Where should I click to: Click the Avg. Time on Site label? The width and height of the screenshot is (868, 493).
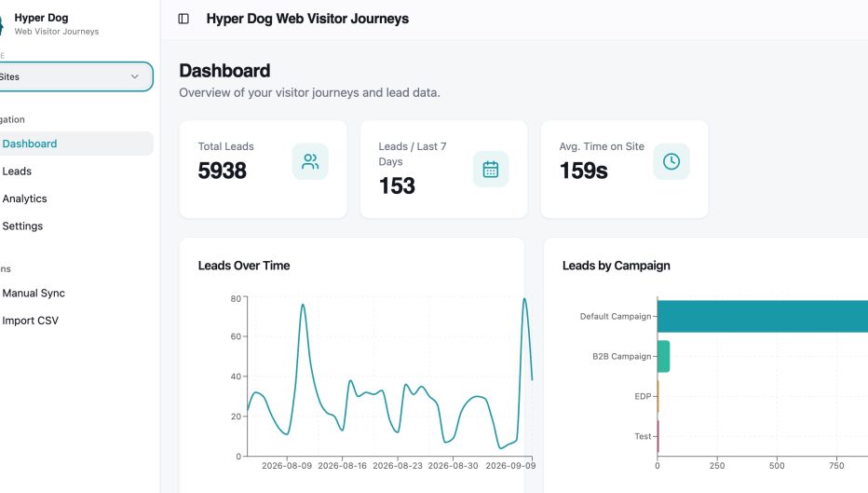pyautogui.click(x=602, y=146)
